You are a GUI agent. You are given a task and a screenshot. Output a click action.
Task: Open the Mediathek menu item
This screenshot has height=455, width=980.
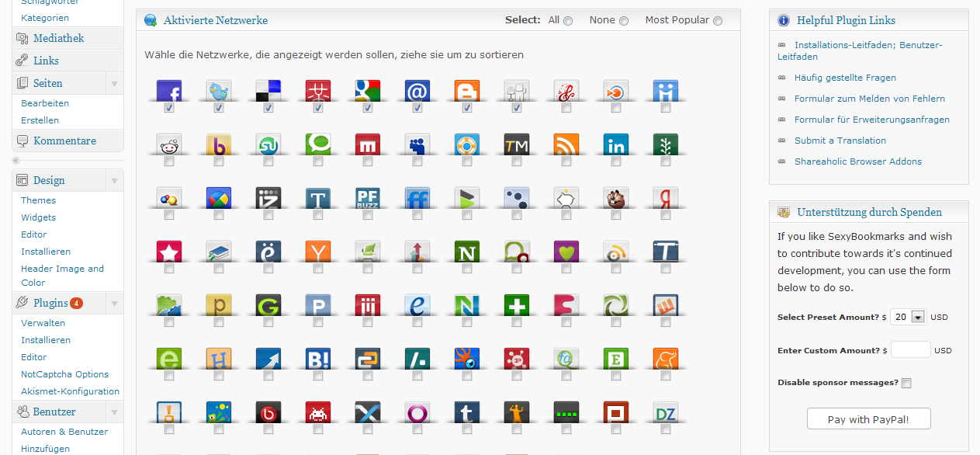click(58, 38)
